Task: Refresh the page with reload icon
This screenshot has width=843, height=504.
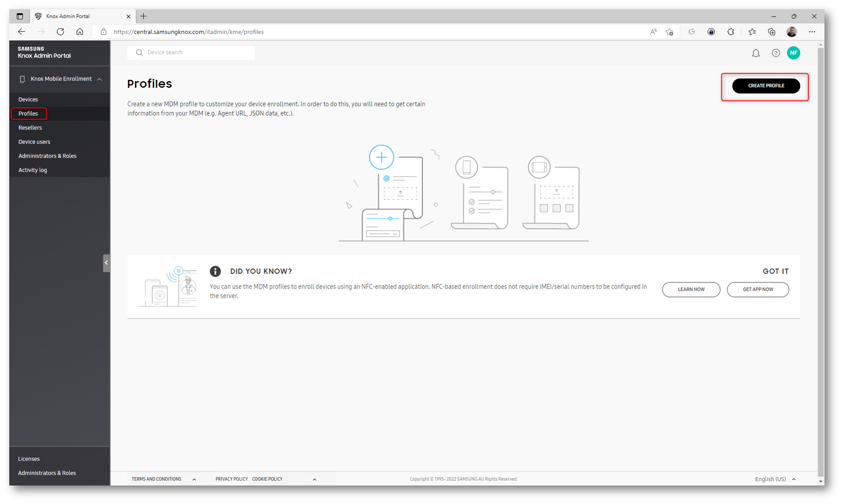Action: [60, 32]
